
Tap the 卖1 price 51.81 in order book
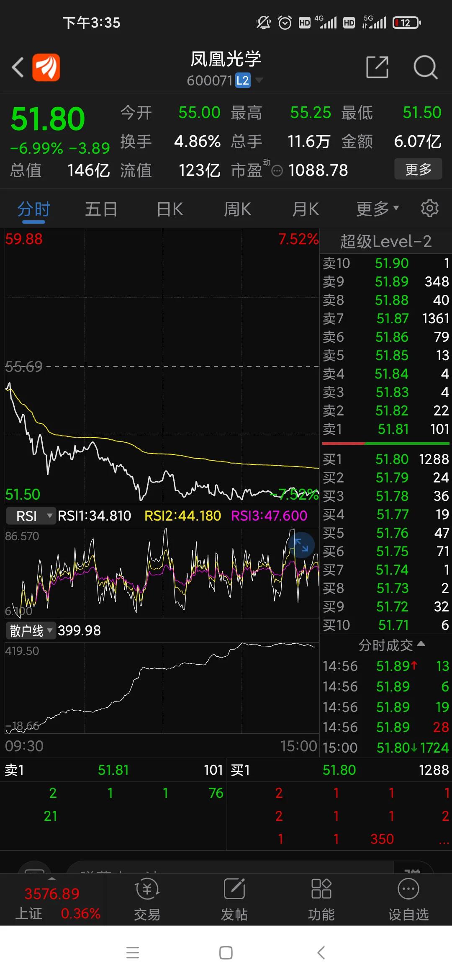(x=393, y=429)
